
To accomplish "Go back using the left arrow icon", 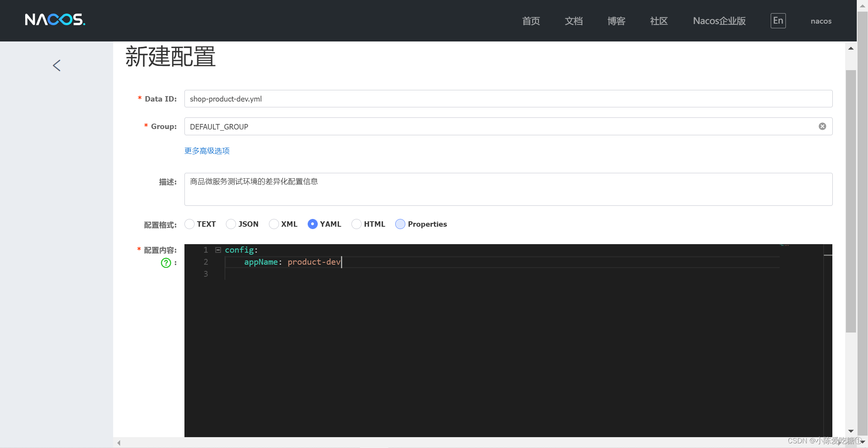I will 57,65.
